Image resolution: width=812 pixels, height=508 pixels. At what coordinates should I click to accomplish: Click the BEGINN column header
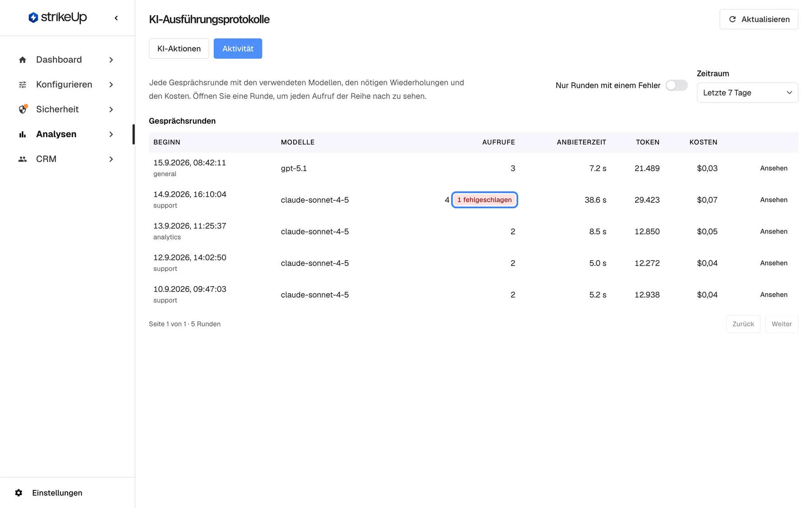167,142
